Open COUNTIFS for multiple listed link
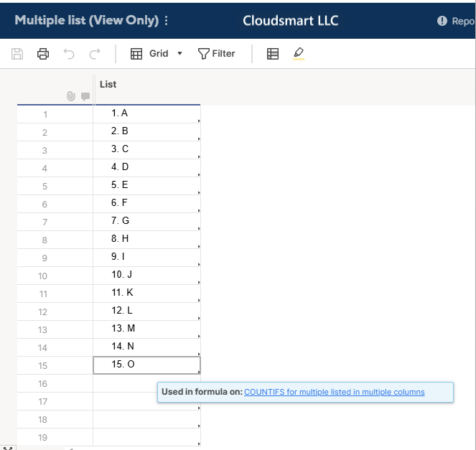This screenshot has width=476, height=450. click(335, 392)
